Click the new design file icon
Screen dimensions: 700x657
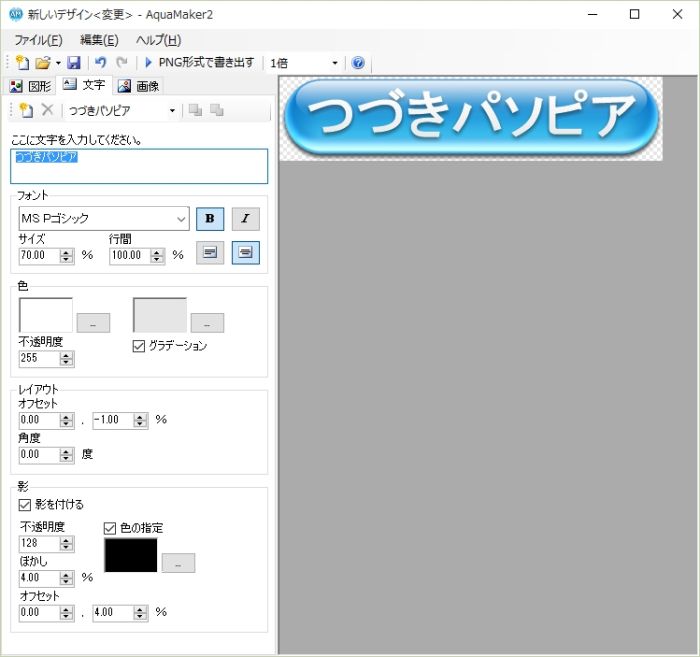point(22,63)
